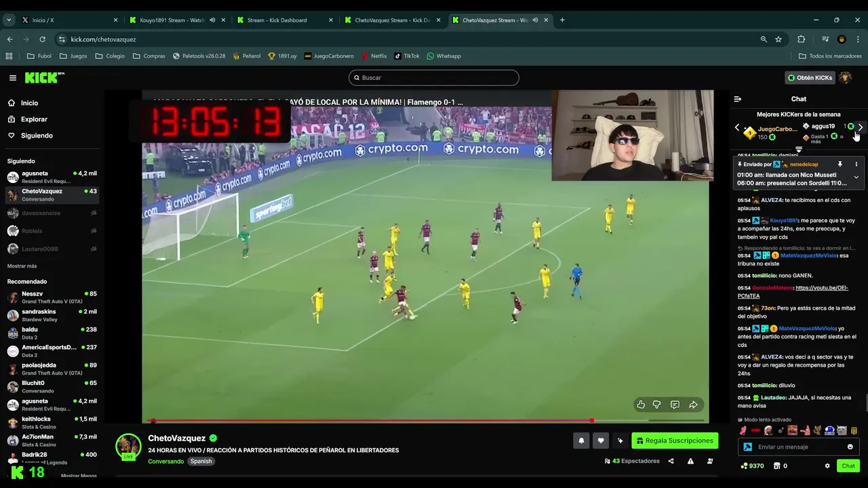Open agusneta channel in Siguiendo list

(52, 177)
